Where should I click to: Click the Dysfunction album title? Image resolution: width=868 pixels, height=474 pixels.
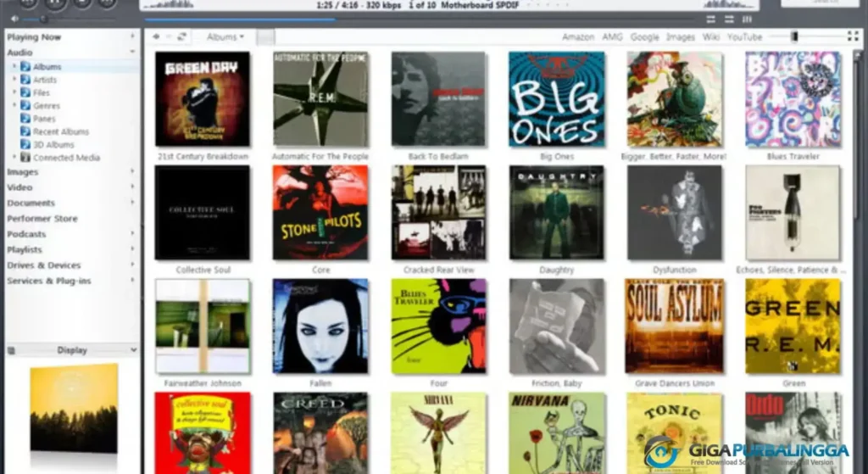click(x=674, y=270)
